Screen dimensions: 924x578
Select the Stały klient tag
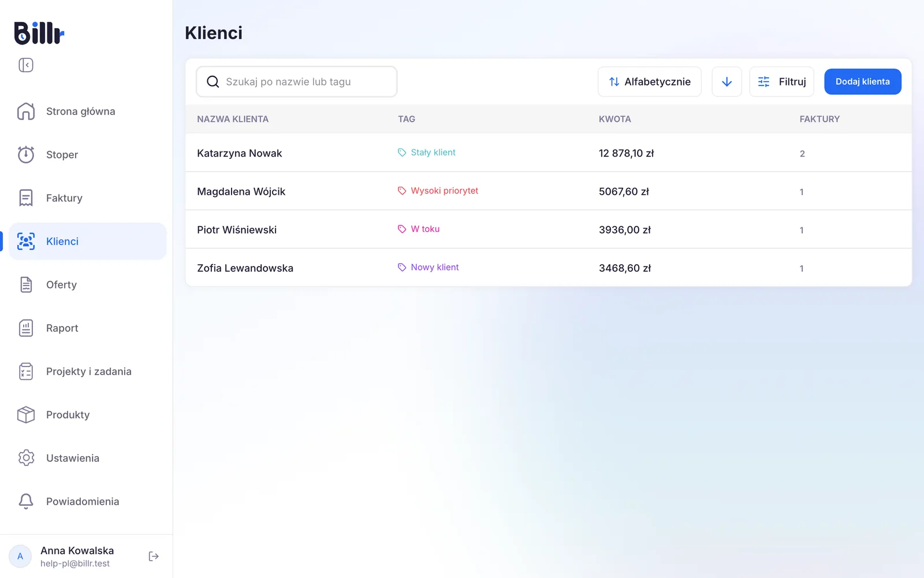(x=427, y=153)
